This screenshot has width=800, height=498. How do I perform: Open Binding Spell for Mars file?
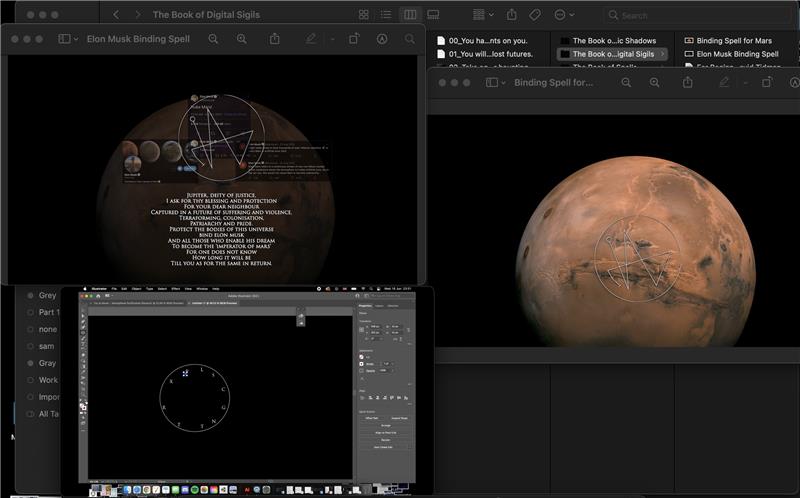(x=733, y=41)
